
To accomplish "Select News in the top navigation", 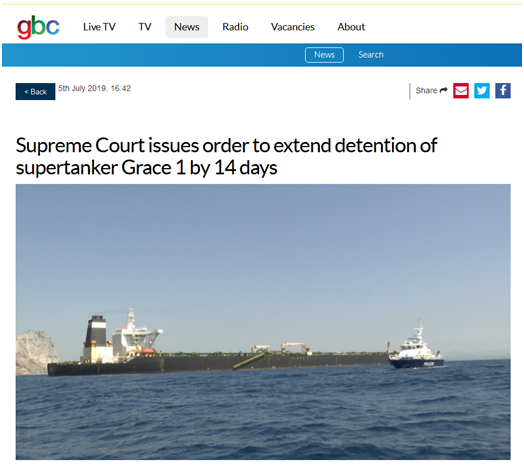I will [x=187, y=27].
